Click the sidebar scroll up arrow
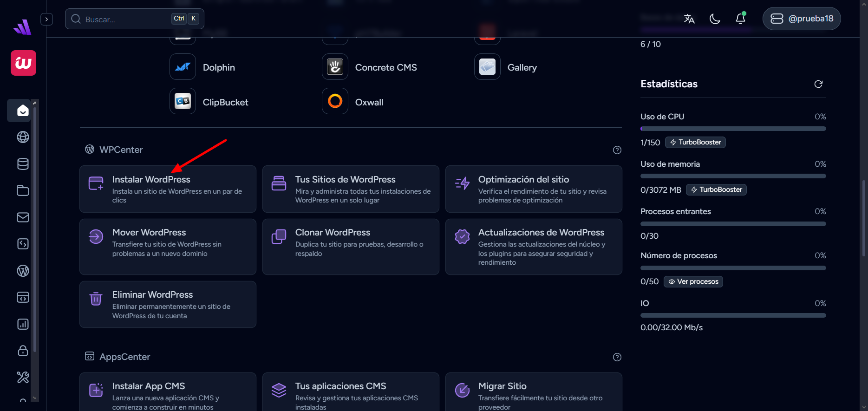The width and height of the screenshot is (868, 411). click(x=34, y=103)
